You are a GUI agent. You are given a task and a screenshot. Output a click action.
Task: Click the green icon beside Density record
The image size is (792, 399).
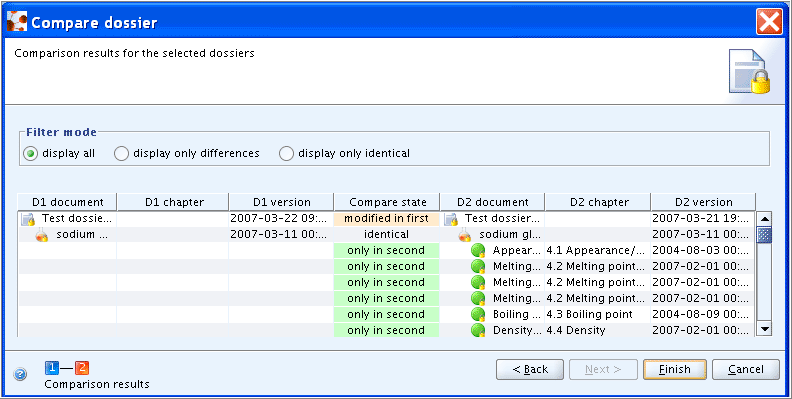coord(478,330)
